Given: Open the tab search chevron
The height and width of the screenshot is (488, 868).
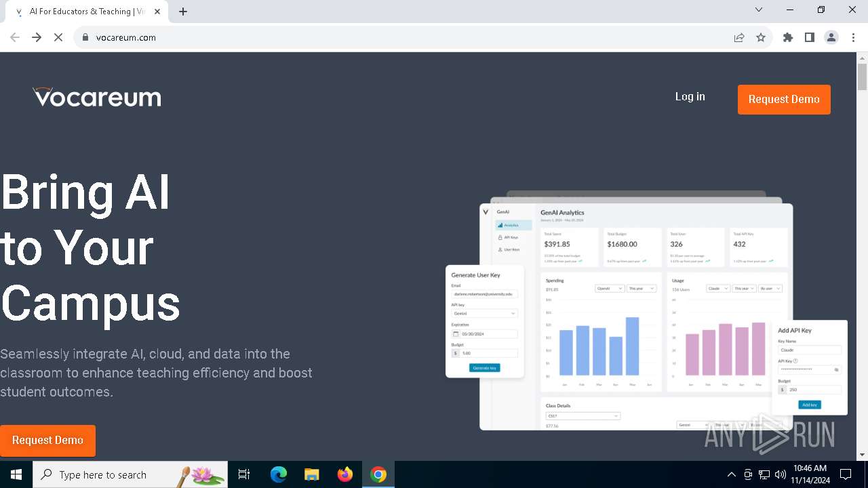Looking at the screenshot, I should click(759, 9).
